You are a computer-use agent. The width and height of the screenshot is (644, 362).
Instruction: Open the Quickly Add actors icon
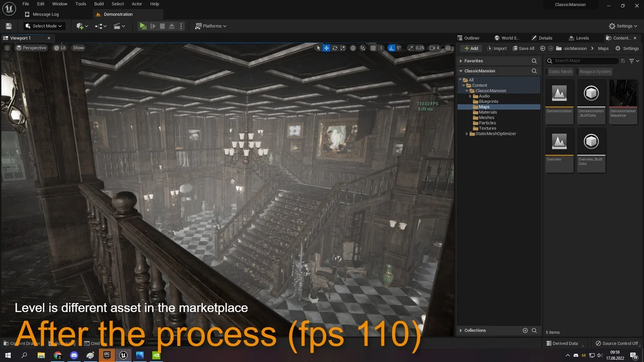(x=80, y=26)
